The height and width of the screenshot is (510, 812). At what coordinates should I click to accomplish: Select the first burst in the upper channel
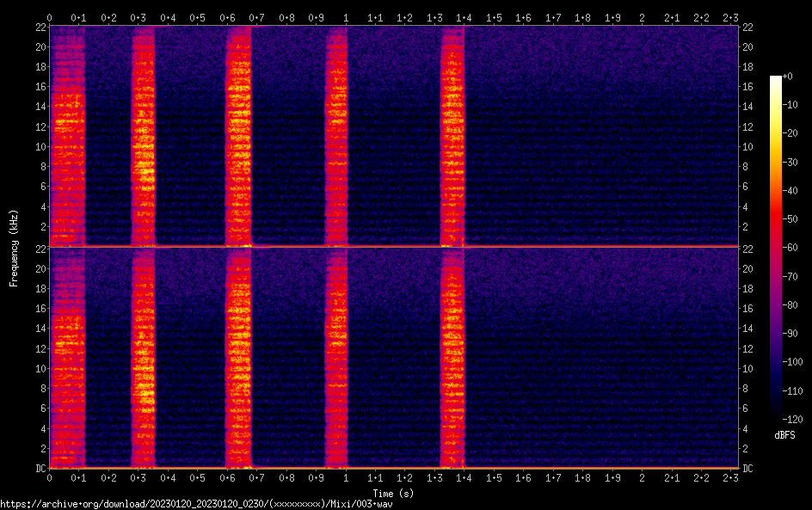tap(68, 136)
